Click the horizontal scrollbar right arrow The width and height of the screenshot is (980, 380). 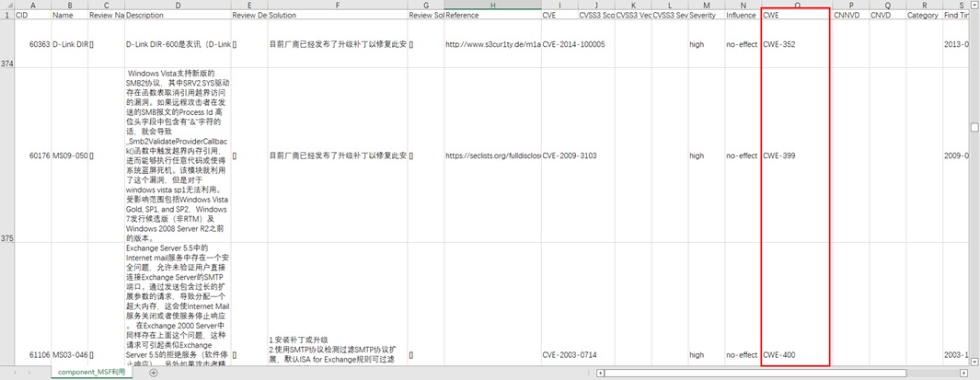pyautogui.click(x=963, y=374)
